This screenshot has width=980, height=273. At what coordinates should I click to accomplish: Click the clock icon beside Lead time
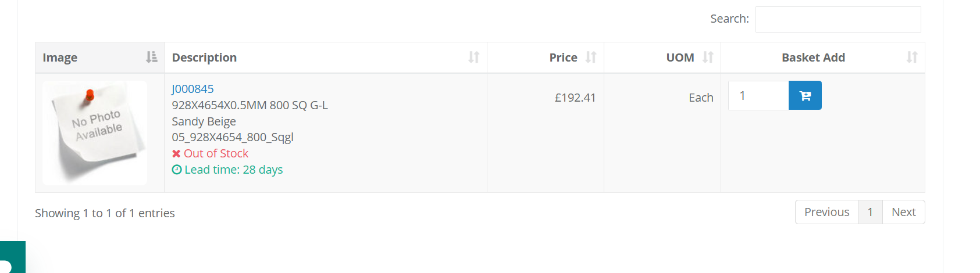pyautogui.click(x=177, y=170)
